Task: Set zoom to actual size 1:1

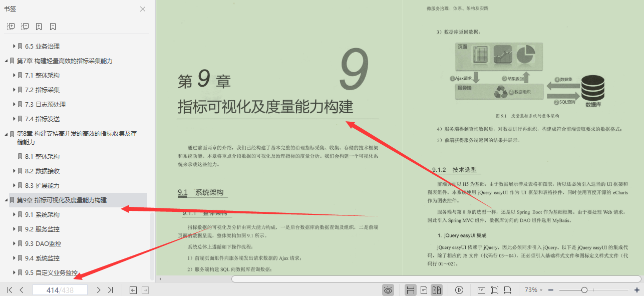Action: coord(481,290)
